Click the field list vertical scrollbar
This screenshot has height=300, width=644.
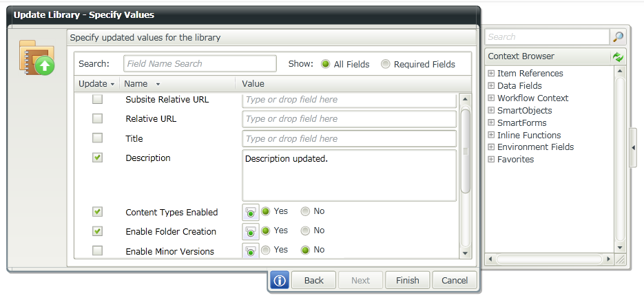point(466,151)
